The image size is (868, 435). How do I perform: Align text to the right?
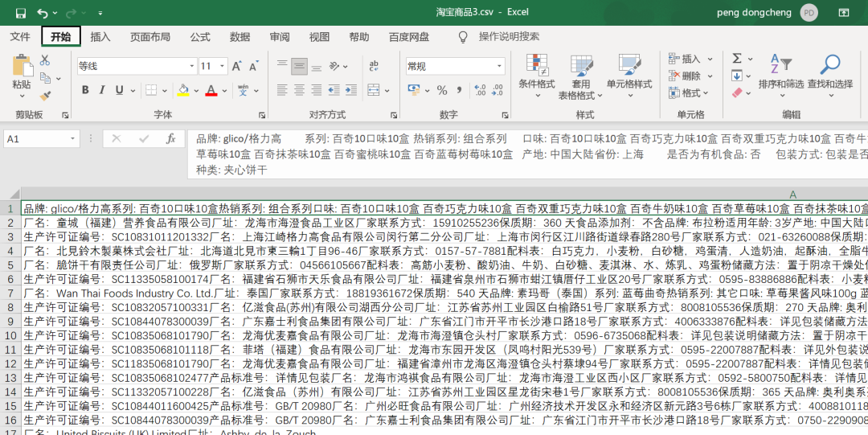tap(317, 90)
